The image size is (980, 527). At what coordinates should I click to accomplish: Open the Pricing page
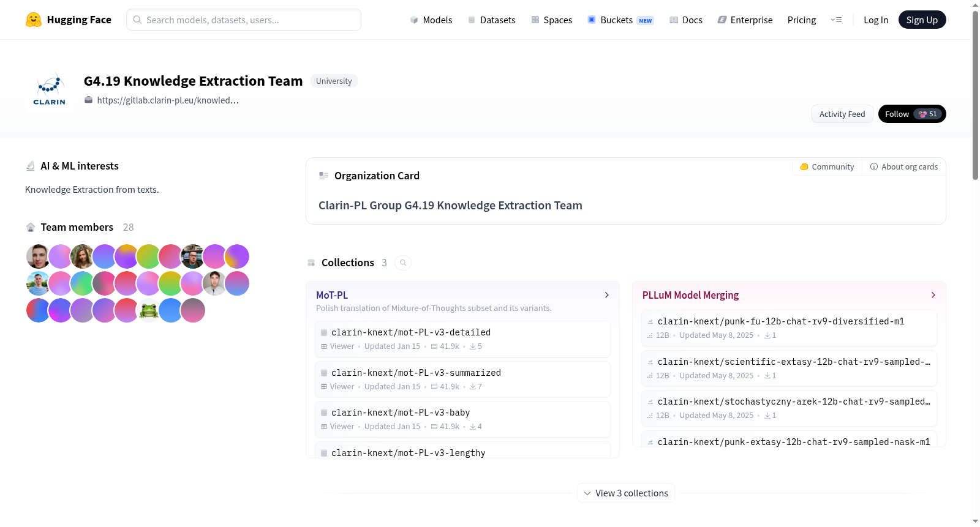(x=802, y=20)
